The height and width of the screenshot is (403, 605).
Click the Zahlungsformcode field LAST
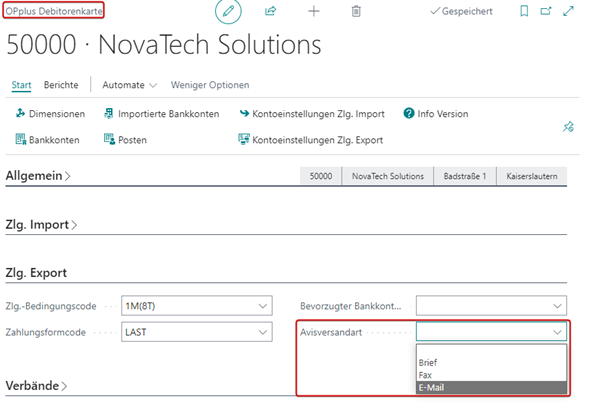click(x=197, y=332)
